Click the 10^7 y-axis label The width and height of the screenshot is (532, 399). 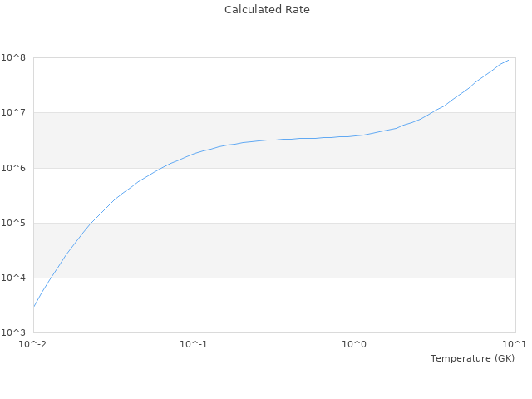tap(15, 112)
